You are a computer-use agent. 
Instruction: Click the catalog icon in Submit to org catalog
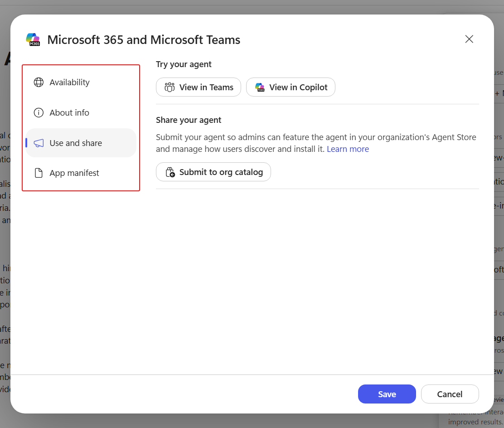click(170, 172)
